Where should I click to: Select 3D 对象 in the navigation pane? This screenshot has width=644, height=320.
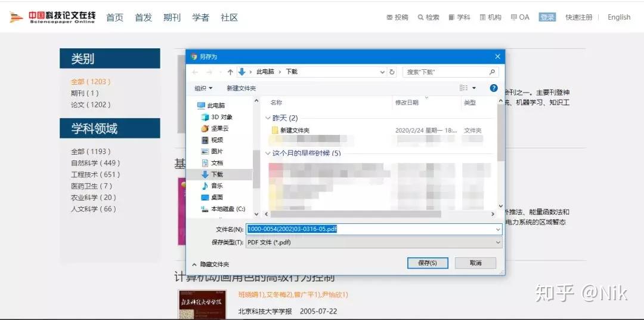pyautogui.click(x=217, y=117)
